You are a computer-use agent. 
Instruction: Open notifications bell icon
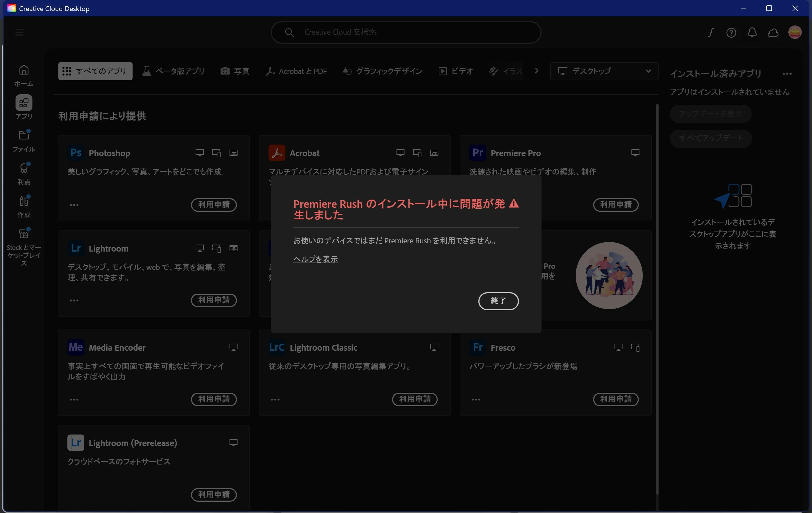[752, 32]
